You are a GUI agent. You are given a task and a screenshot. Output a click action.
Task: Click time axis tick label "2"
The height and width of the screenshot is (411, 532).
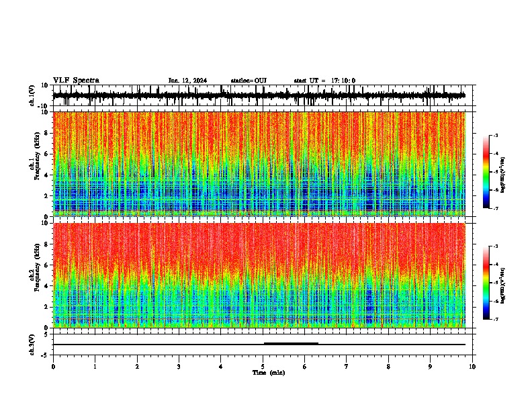(x=137, y=367)
